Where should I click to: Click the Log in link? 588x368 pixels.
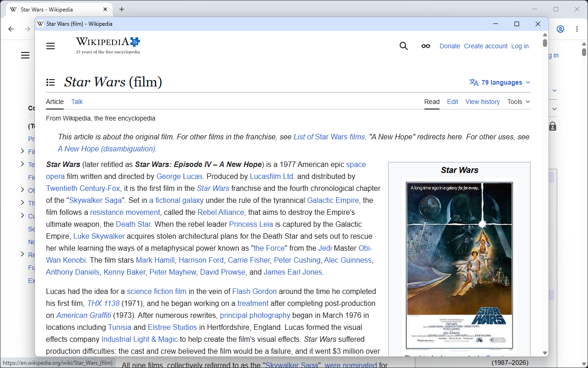(x=520, y=46)
